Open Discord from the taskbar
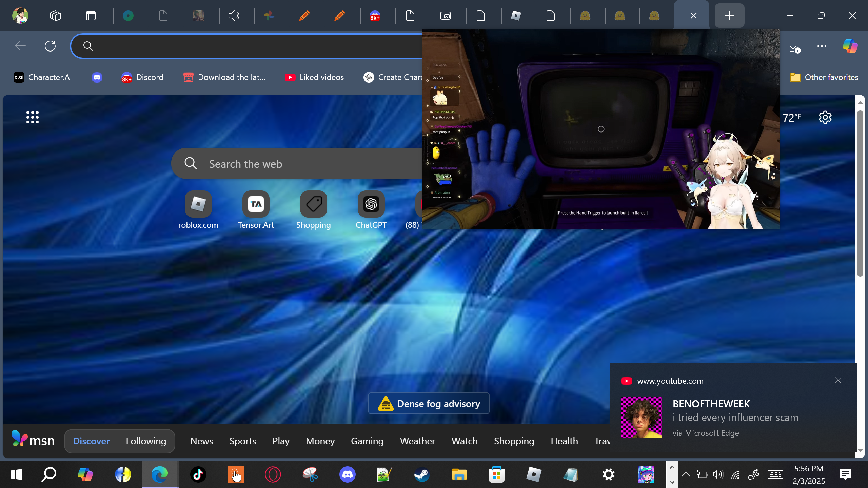This screenshot has width=868, height=488. tap(348, 474)
